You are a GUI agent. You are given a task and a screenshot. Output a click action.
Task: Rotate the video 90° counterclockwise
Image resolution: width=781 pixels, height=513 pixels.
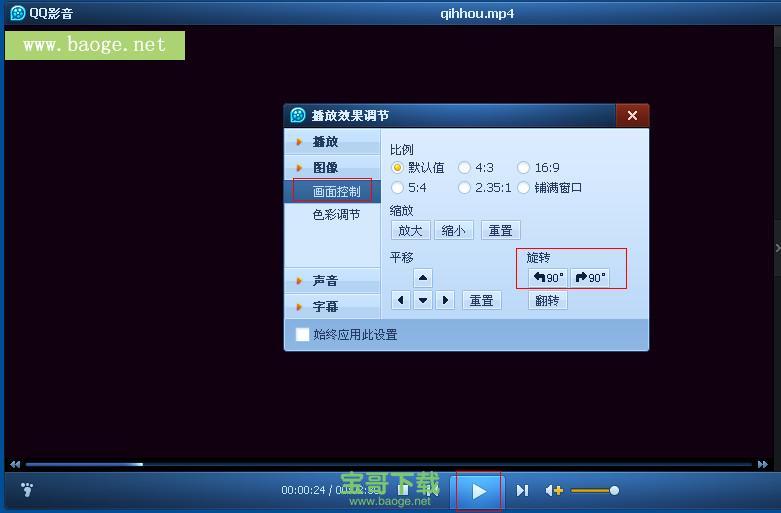(x=548, y=277)
